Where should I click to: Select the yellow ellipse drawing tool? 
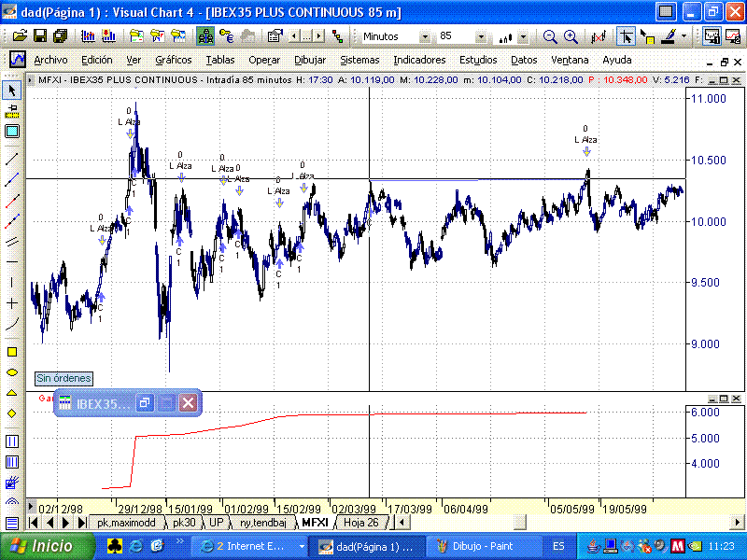click(x=12, y=372)
